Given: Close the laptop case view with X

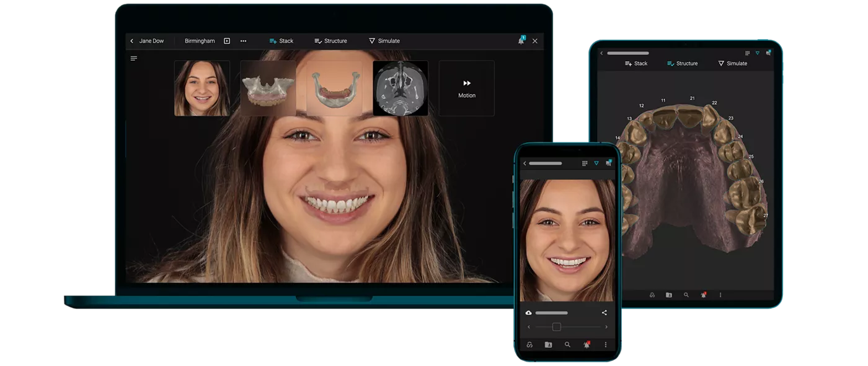Looking at the screenshot, I should [535, 41].
